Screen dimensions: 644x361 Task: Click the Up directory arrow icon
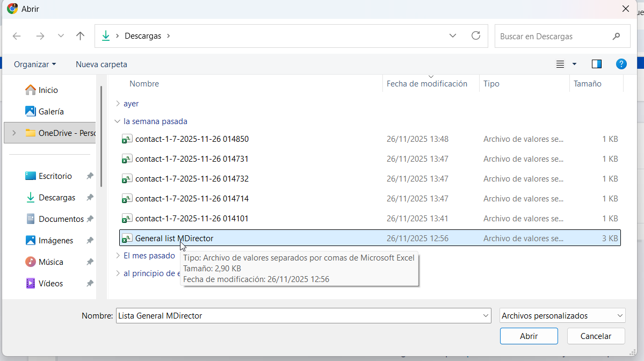coord(81,36)
